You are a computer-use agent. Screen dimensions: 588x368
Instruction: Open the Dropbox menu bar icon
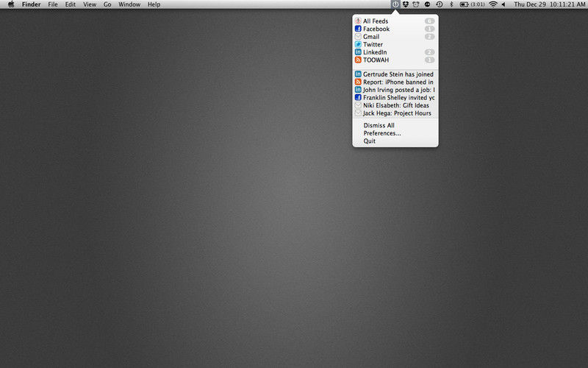pos(406,4)
